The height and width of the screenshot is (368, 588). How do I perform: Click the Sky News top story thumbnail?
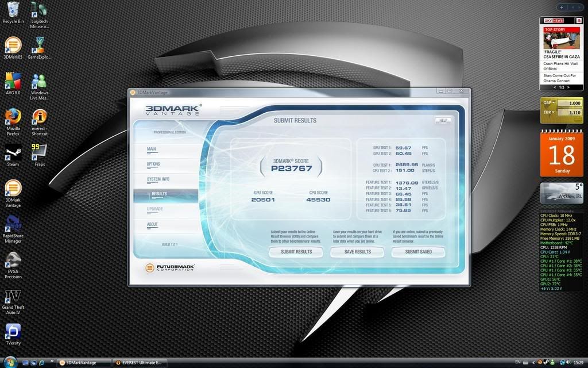[x=562, y=37]
